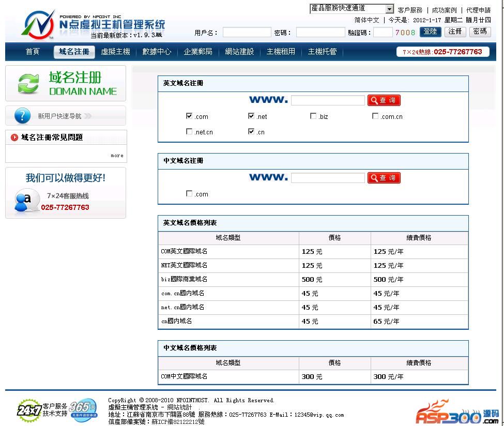
Task: Click the 300 元/年 renewal price
Action: pyautogui.click(x=388, y=377)
